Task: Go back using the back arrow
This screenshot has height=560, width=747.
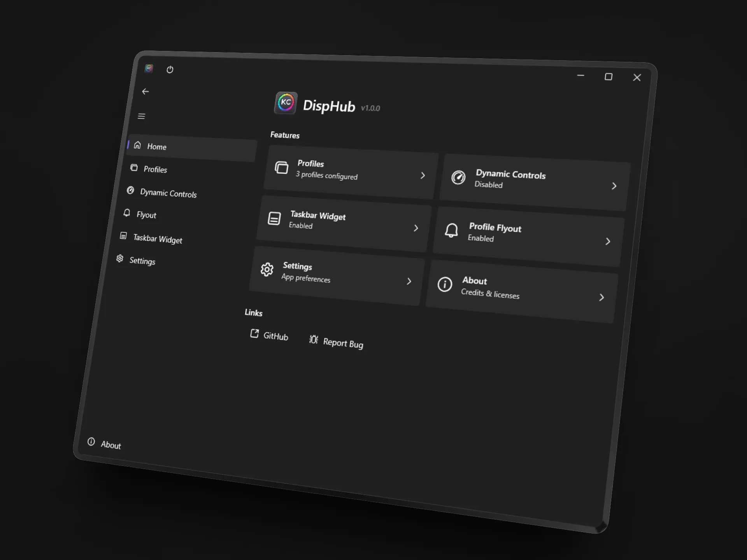Action: click(x=146, y=91)
